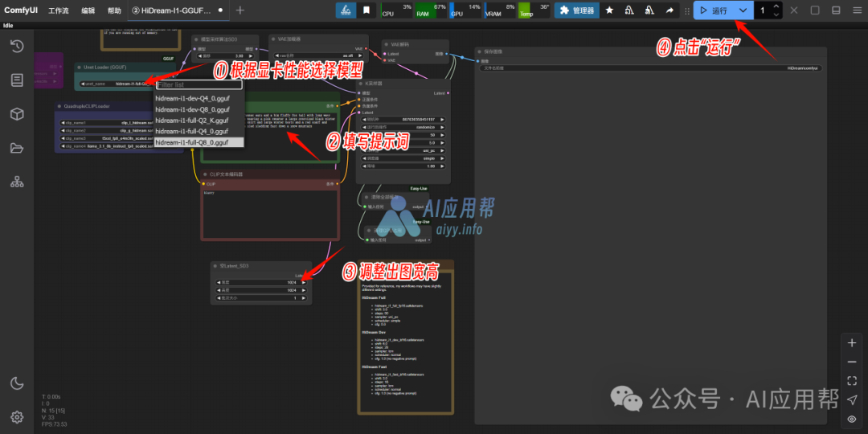The width and height of the screenshot is (868, 434).
Task: Increase 宽度 width with right arrow
Action: tap(303, 282)
